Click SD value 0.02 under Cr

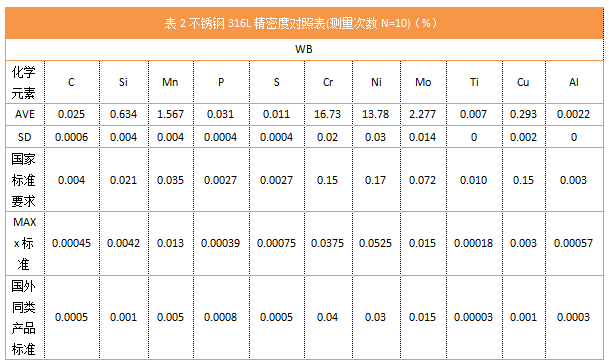click(x=327, y=137)
